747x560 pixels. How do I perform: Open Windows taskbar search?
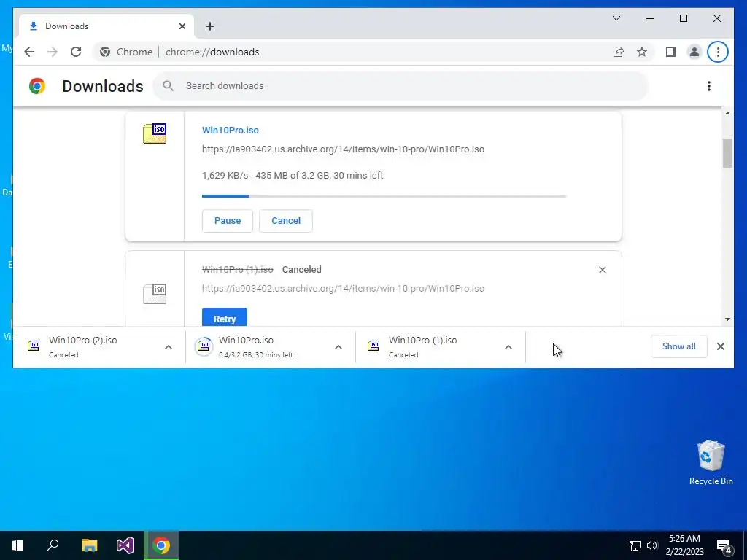point(53,545)
